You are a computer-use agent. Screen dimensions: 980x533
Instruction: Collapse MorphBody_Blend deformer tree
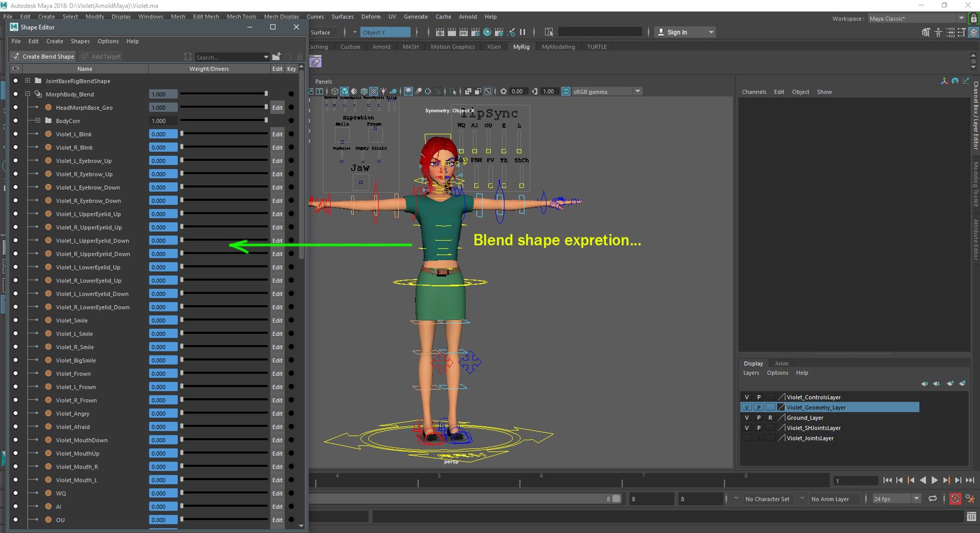(x=28, y=94)
